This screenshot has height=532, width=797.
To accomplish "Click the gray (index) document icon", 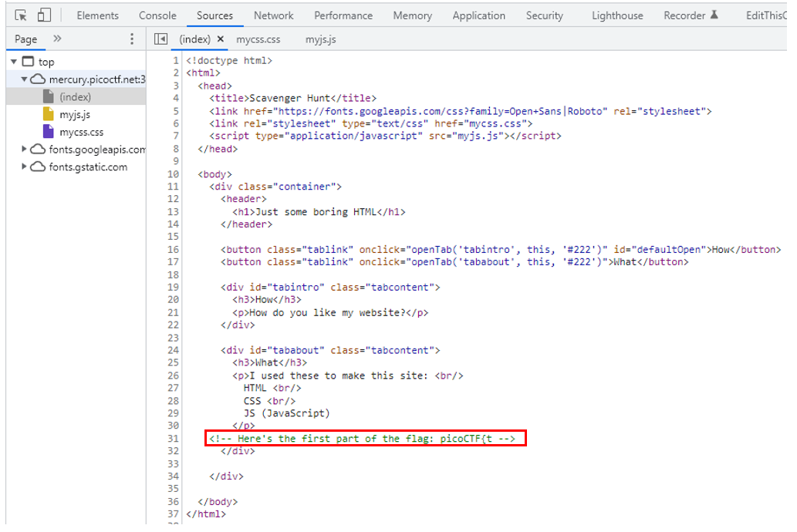I will point(49,96).
